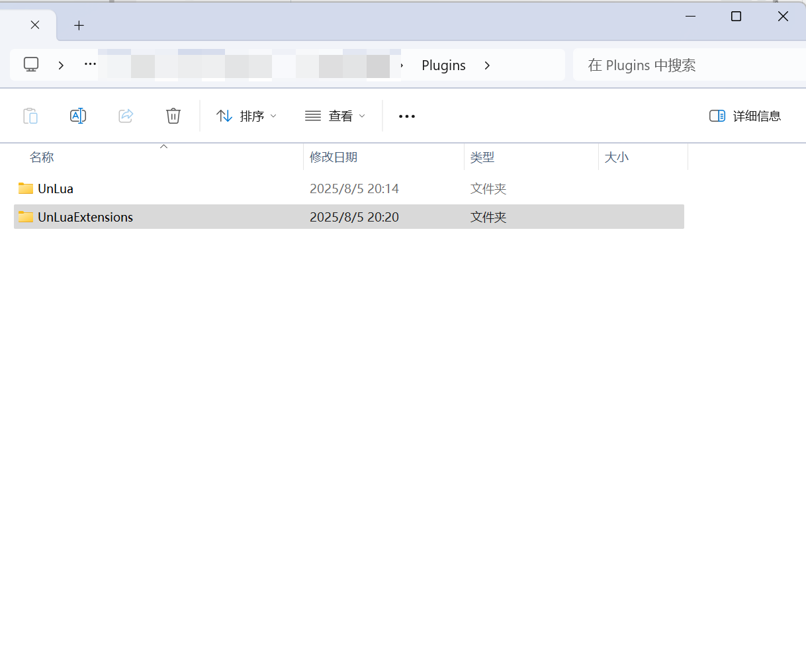Open the More options ellipsis icon
The image size is (806, 672).
(x=406, y=116)
